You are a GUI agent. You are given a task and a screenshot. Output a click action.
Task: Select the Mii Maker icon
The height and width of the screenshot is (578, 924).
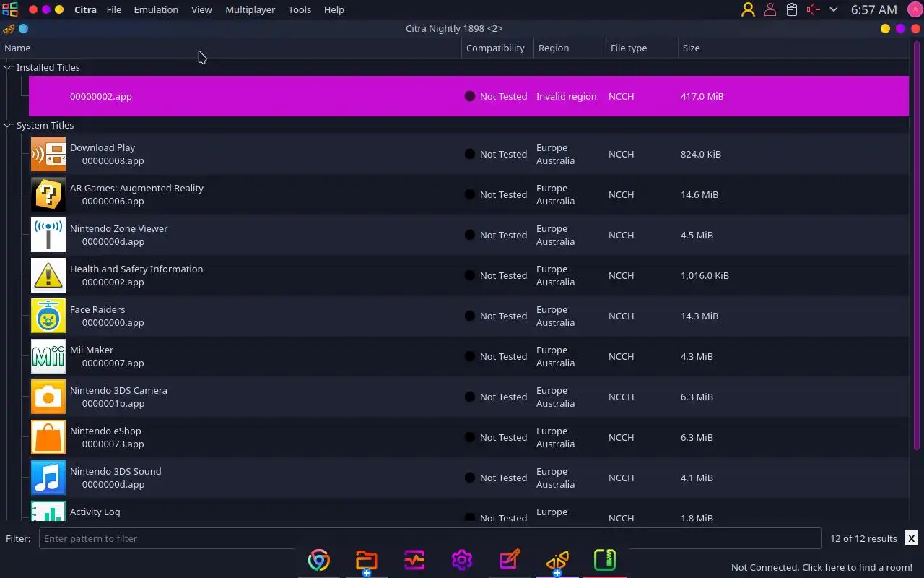[x=48, y=356]
